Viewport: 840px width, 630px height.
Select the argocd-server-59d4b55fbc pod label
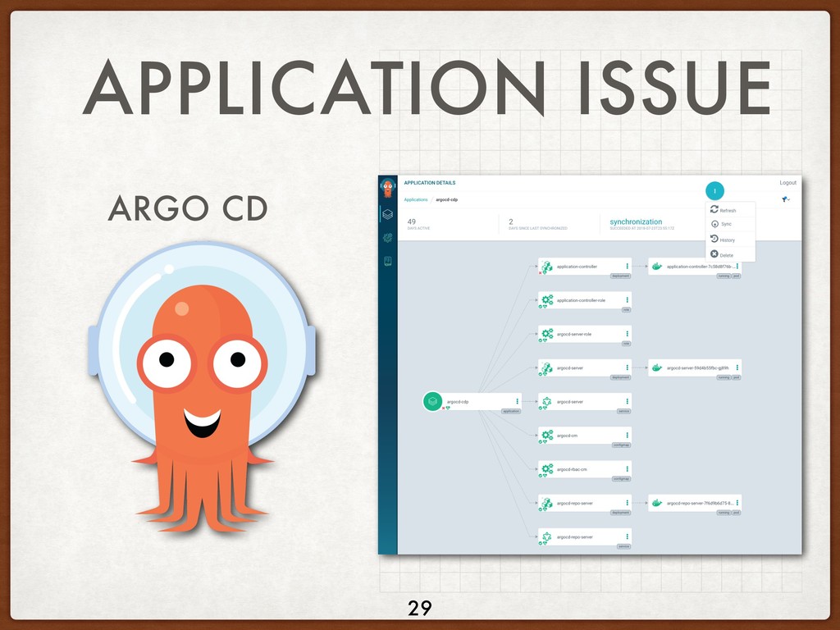pos(697,367)
